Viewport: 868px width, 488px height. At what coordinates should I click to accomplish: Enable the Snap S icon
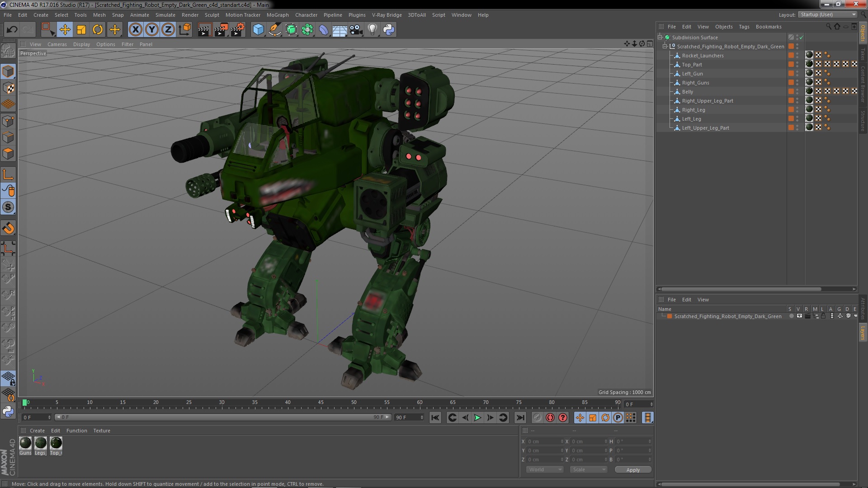(x=8, y=207)
